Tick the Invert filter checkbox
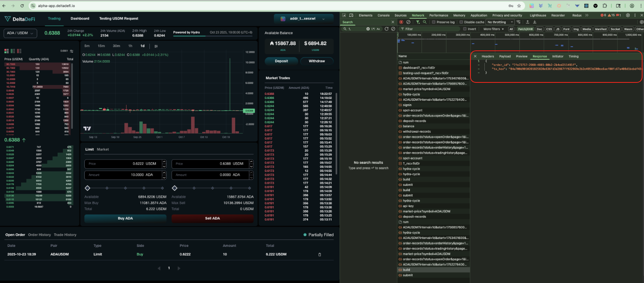The width and height of the screenshot is (644, 283). coord(465,29)
